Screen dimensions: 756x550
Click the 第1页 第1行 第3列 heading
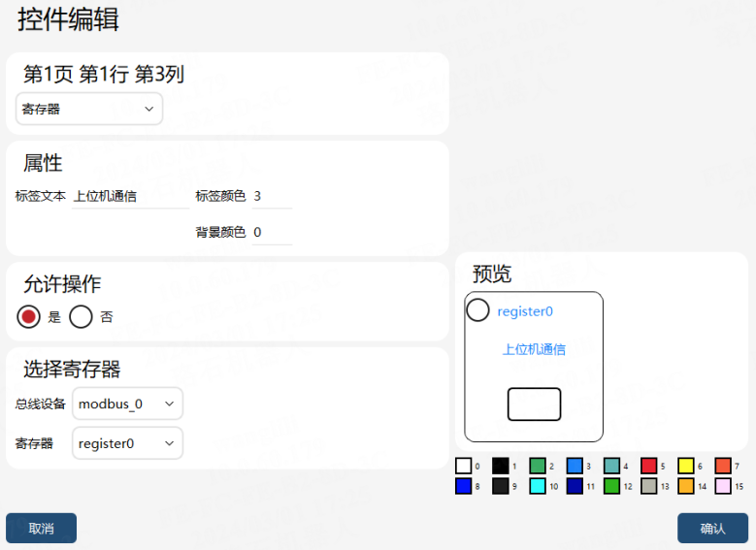(104, 75)
